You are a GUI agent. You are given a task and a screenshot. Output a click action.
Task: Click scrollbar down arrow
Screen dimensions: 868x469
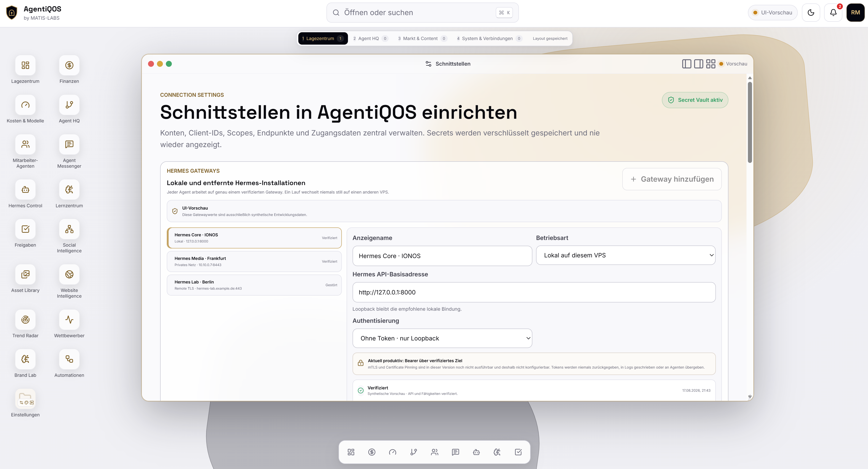click(x=750, y=396)
